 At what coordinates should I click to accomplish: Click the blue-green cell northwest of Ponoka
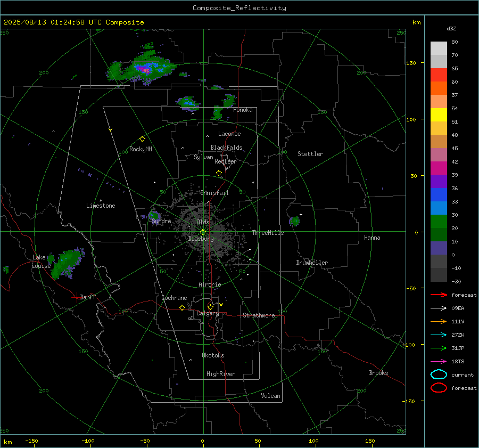187,103
